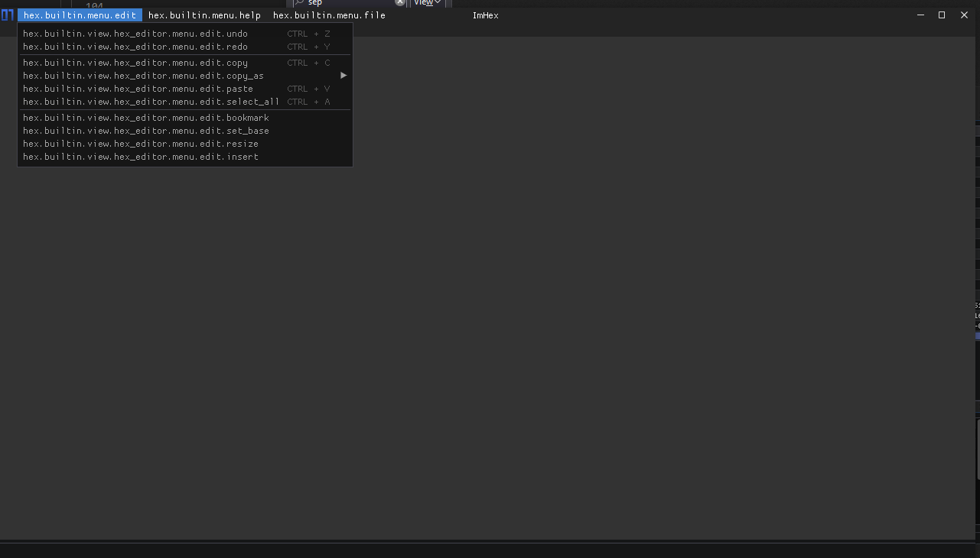
Task: Minimize the ImHex window
Action: (x=920, y=15)
